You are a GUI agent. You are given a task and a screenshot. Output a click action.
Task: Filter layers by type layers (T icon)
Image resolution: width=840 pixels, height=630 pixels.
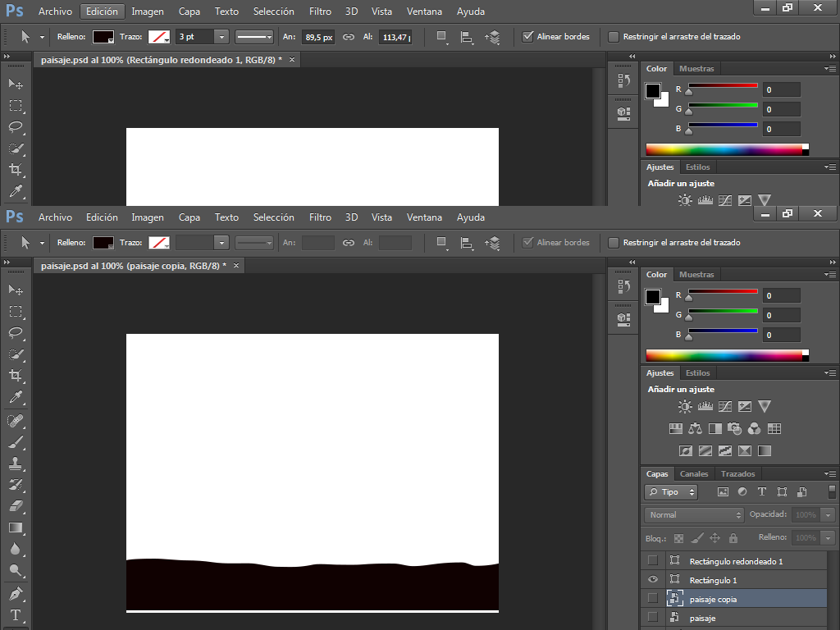pyautogui.click(x=762, y=491)
